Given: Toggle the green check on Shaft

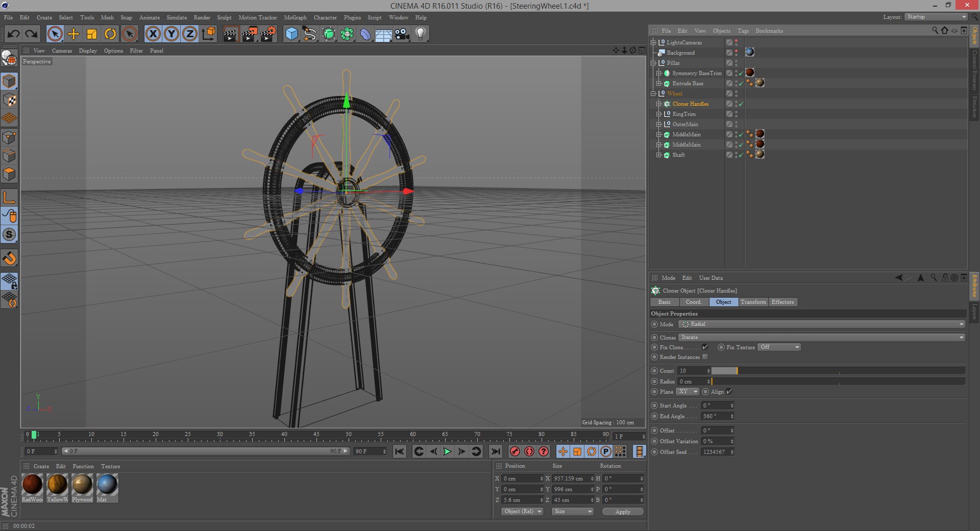Looking at the screenshot, I should pyautogui.click(x=741, y=155).
